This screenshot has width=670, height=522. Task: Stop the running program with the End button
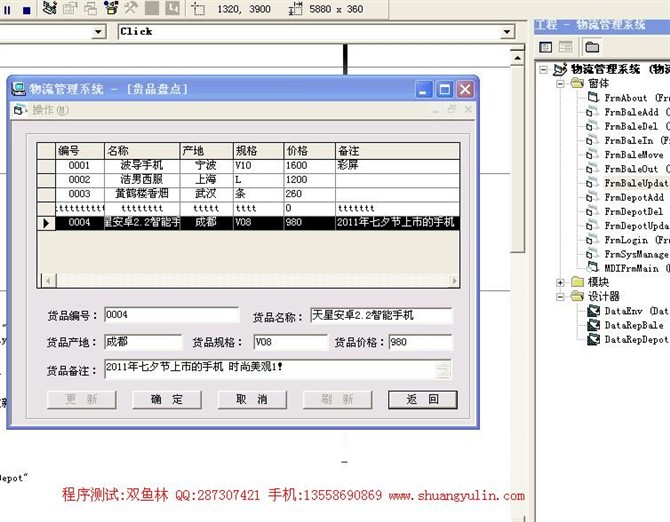pyautogui.click(x=26, y=9)
